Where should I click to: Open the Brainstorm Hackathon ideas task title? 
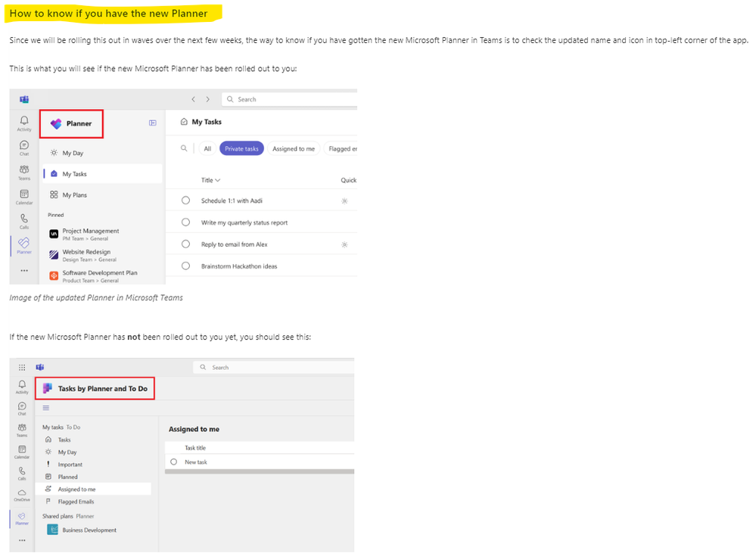click(239, 266)
